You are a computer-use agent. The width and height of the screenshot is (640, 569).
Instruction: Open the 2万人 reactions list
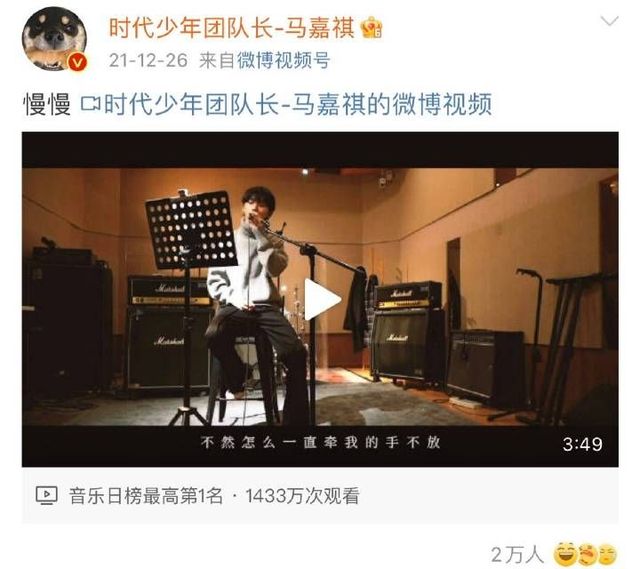pyautogui.click(x=518, y=555)
